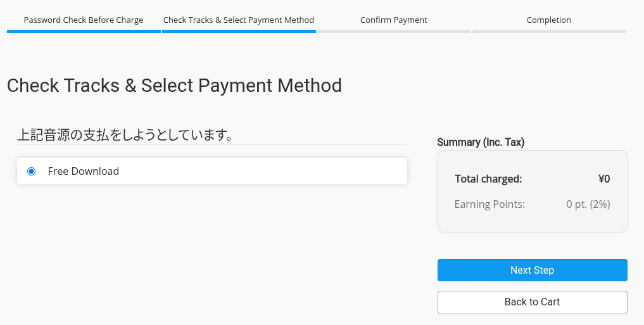Open the Password Check Before Charge step
Image resolution: width=644 pixels, height=325 pixels.
click(84, 20)
